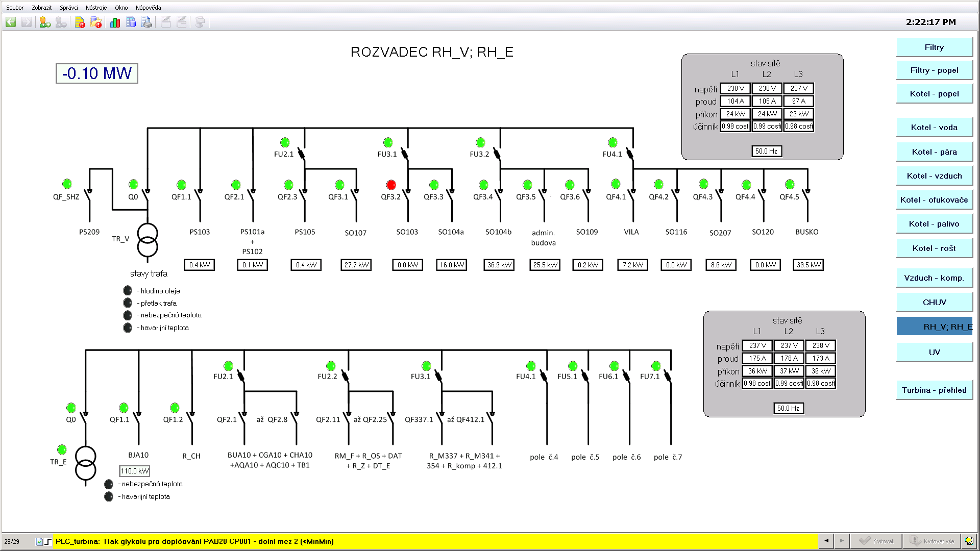Image resolution: width=980 pixels, height=551 pixels.
Task: Toggle QF_SHZ breaker status light
Action: click(67, 184)
